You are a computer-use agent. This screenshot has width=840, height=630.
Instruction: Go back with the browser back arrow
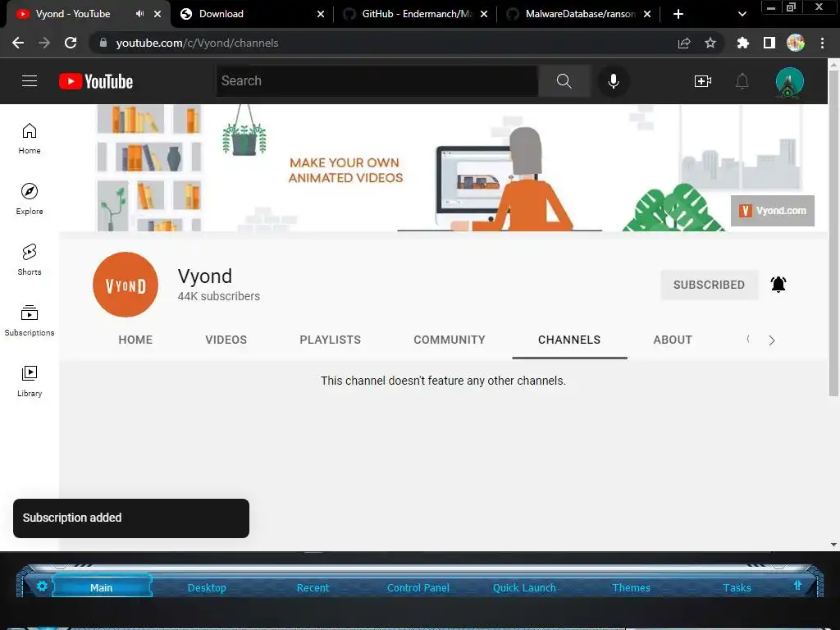click(18, 43)
